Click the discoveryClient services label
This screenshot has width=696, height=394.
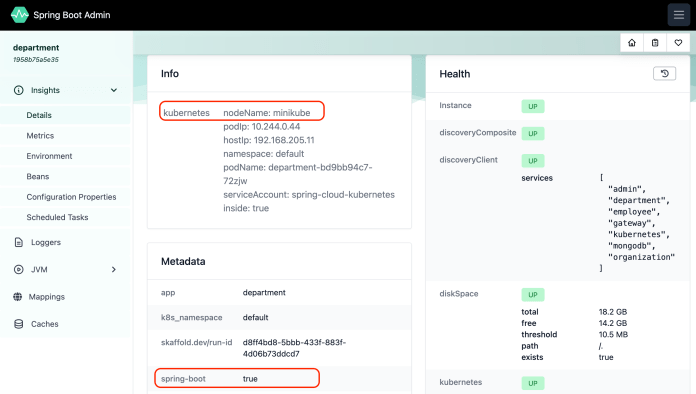[x=537, y=178]
